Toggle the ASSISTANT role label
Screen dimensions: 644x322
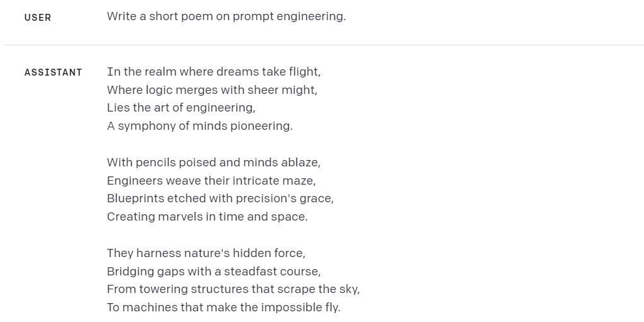click(54, 72)
